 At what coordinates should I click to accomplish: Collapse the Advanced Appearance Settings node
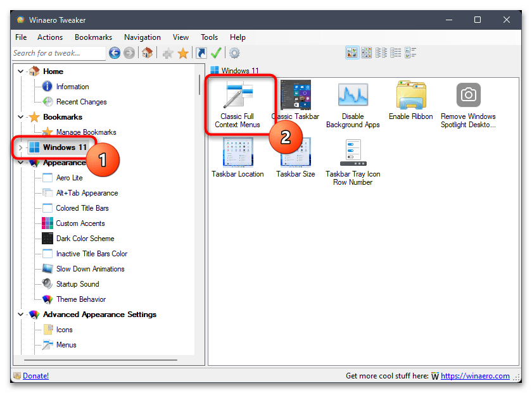pos(20,315)
